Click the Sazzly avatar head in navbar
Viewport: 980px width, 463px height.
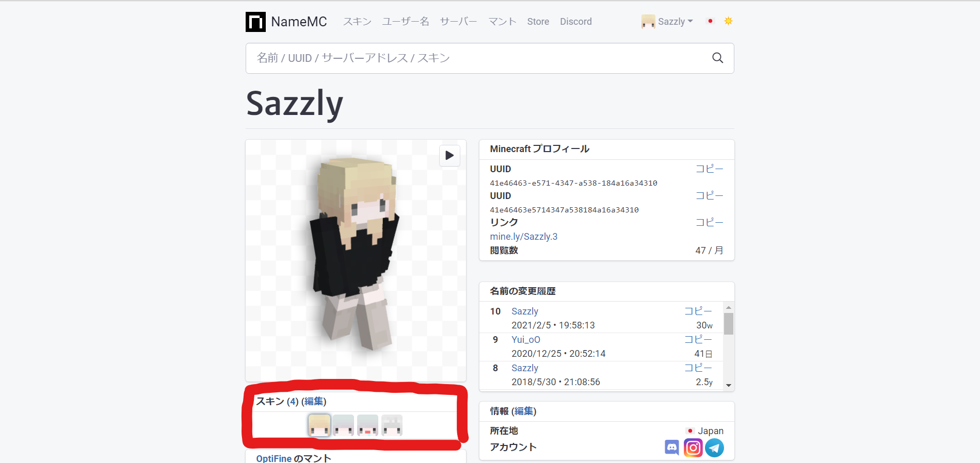tap(648, 21)
